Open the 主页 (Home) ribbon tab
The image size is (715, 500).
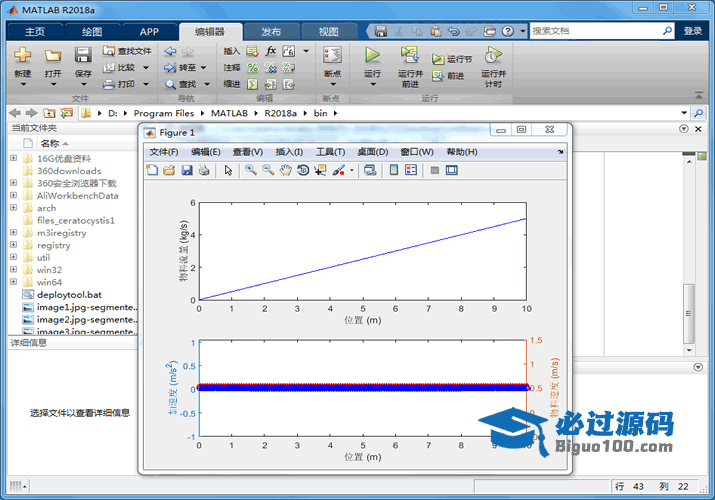point(35,31)
